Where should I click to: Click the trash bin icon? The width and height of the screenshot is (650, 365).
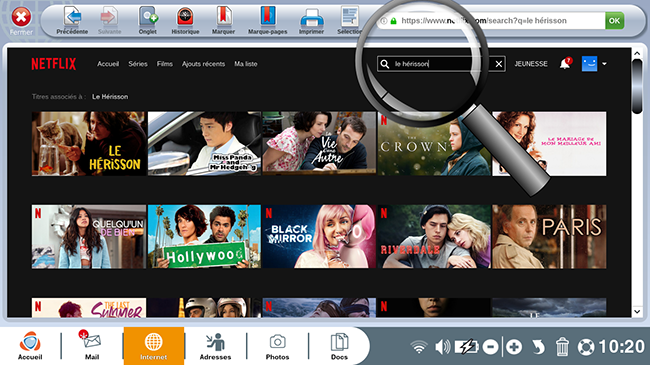[562, 347]
